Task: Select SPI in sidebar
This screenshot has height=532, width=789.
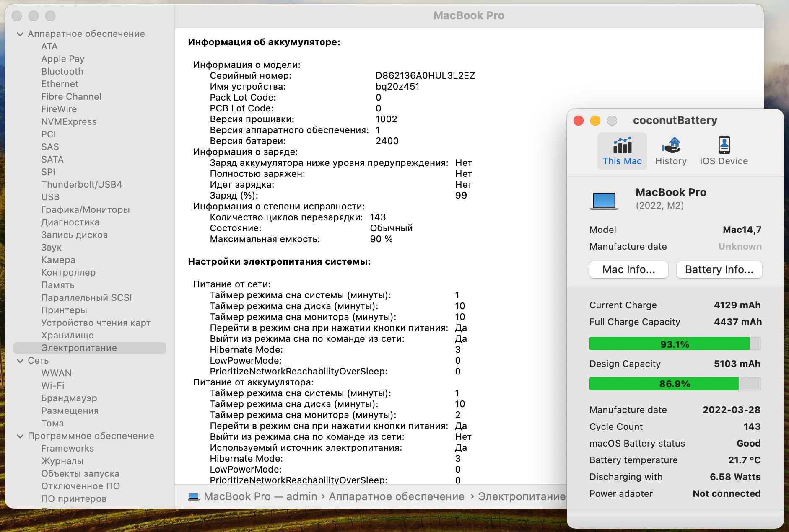Action: 48,172
